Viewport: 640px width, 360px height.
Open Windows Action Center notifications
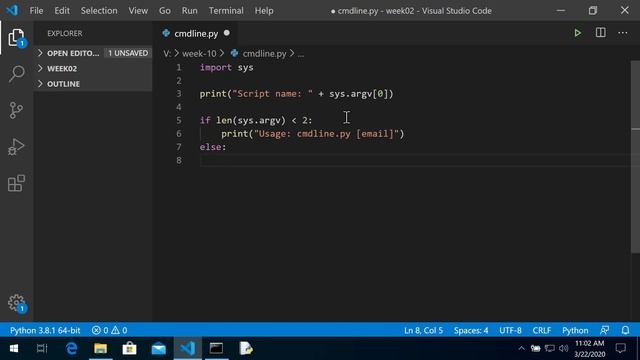(621, 349)
